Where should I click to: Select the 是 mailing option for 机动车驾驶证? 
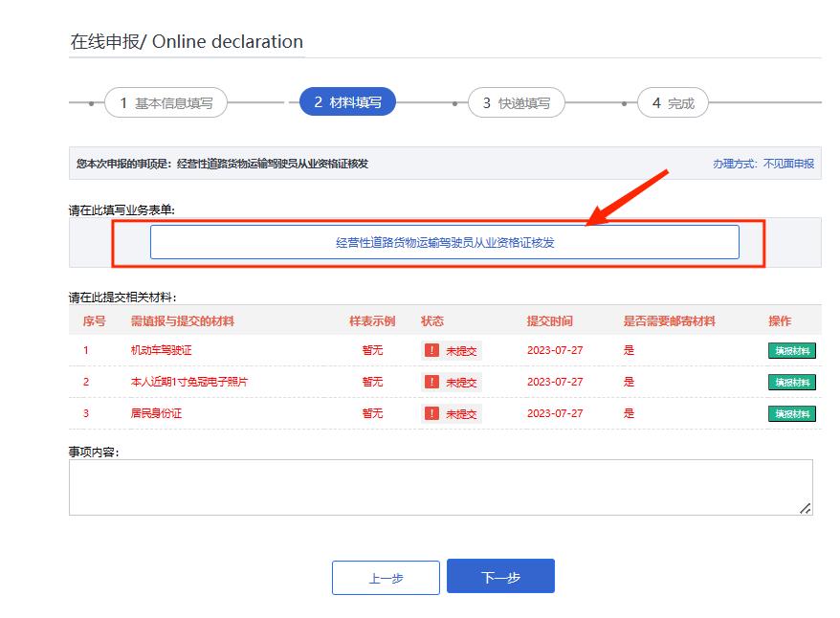pyautogui.click(x=629, y=349)
